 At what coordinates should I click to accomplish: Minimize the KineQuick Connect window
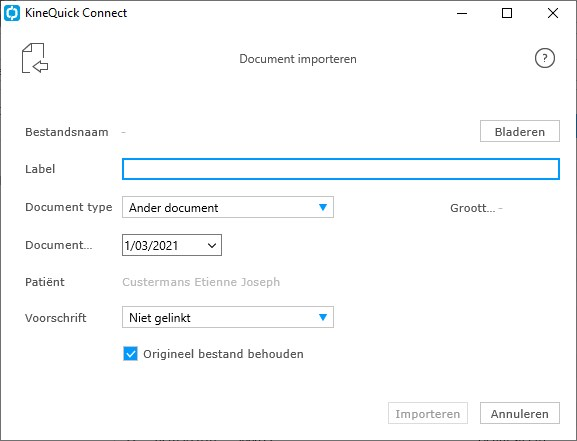pyautogui.click(x=462, y=13)
